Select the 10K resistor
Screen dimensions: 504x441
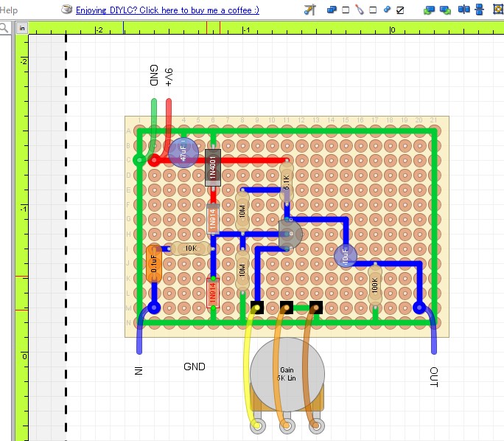[190, 249]
